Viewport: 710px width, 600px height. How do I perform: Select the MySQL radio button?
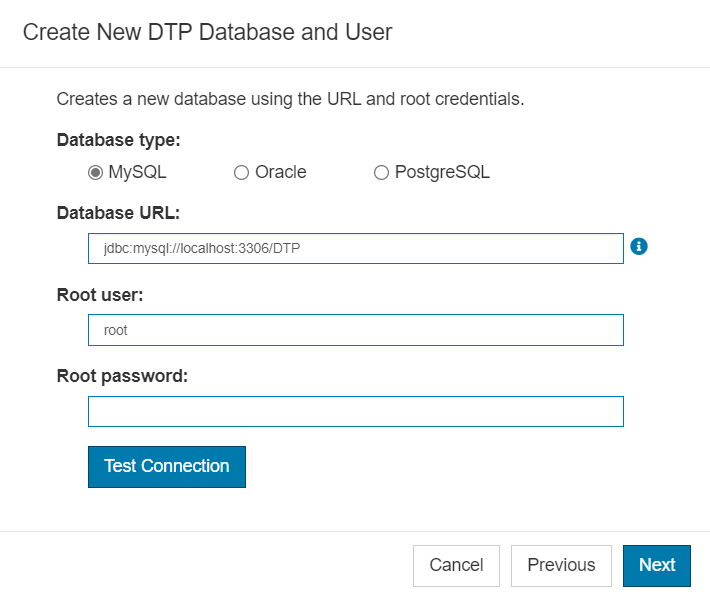coord(95,173)
